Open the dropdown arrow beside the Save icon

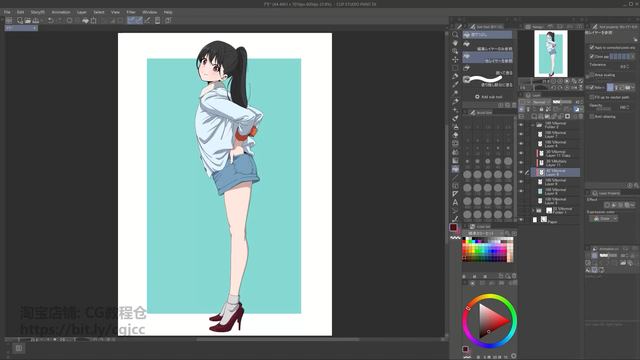pyautogui.click(x=42, y=20)
